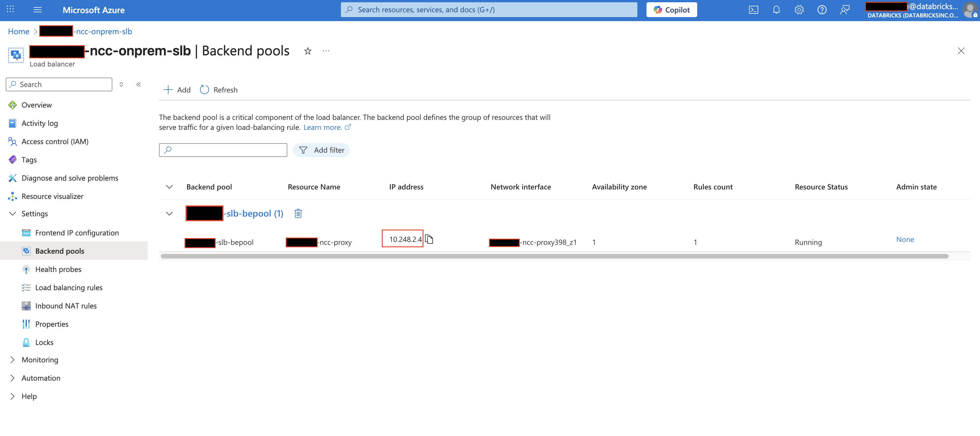Open the portal settings gear
This screenshot has height=436, width=980.
pos(799,9)
